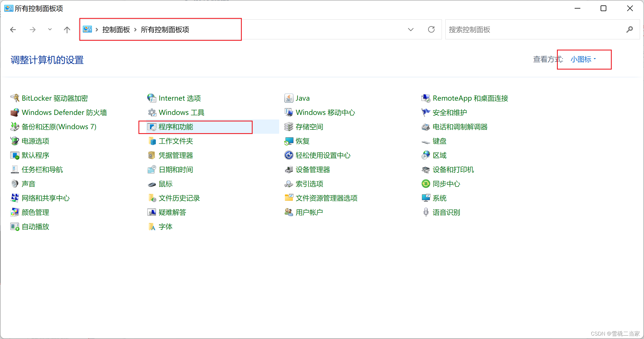Open the 颜色管理 icon
The image size is (644, 339).
pyautogui.click(x=15, y=212)
